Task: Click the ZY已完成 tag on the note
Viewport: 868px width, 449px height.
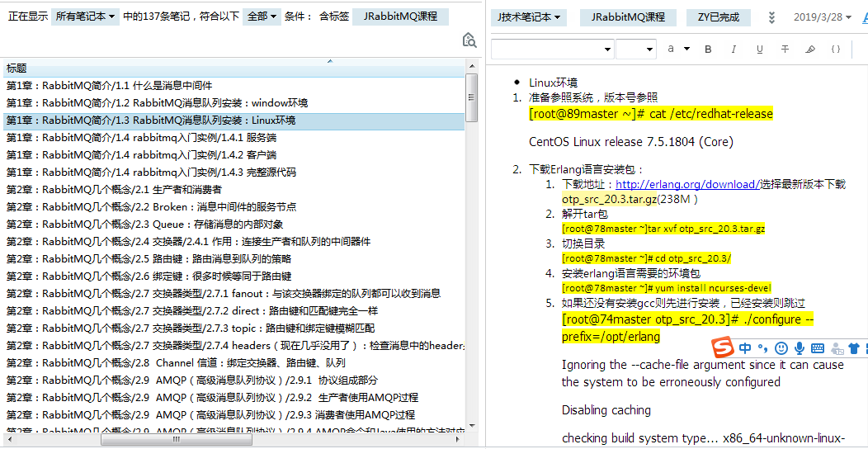Action: coord(719,17)
